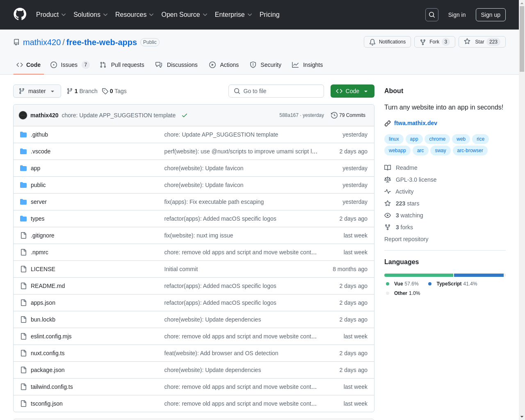This screenshot has width=525, height=420.
Task: Switch to the Actions tab
Action: coord(224,65)
